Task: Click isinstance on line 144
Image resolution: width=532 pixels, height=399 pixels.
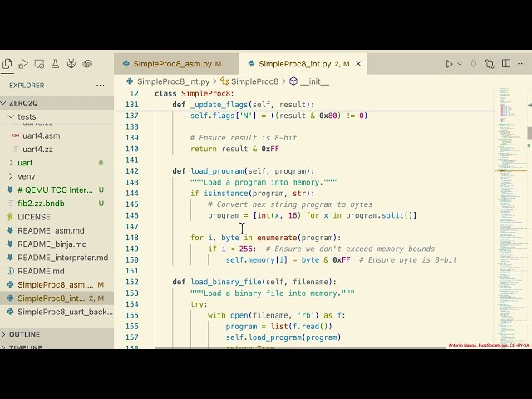Action: coord(226,194)
